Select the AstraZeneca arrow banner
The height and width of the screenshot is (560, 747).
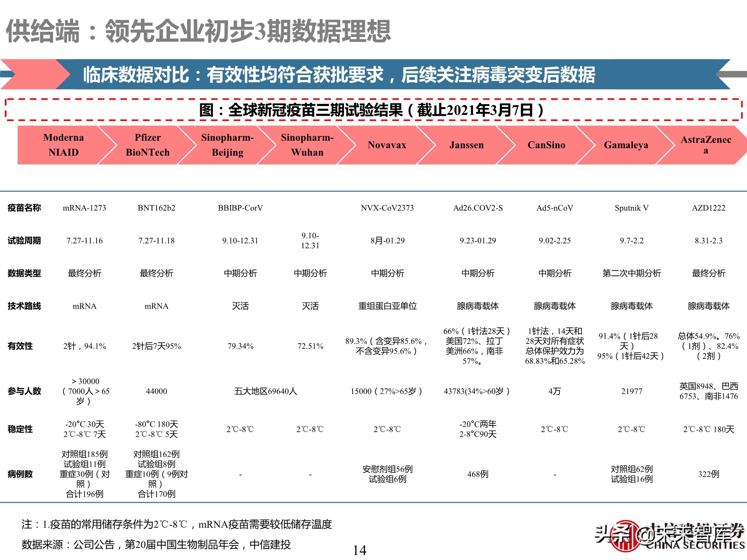coord(705,145)
